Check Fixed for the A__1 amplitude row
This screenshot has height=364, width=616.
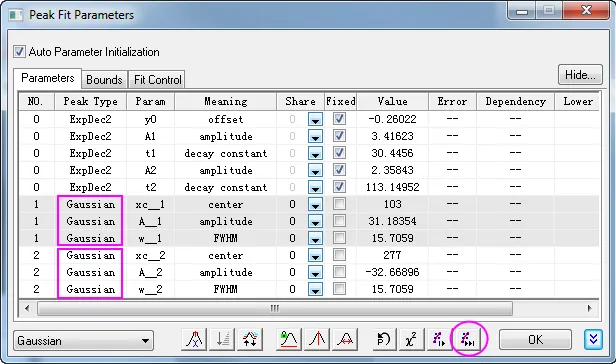(x=339, y=221)
